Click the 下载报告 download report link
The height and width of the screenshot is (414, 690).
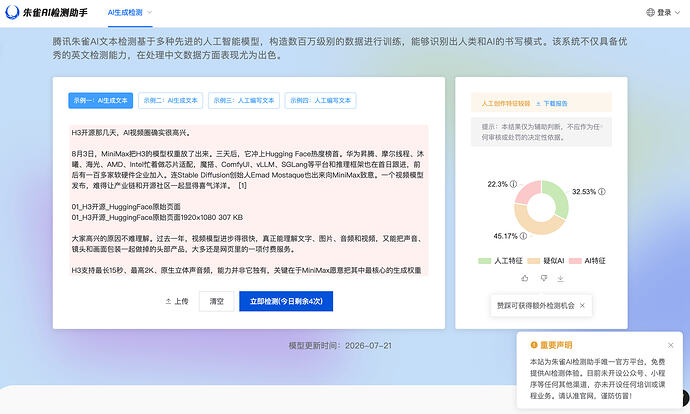pos(551,104)
